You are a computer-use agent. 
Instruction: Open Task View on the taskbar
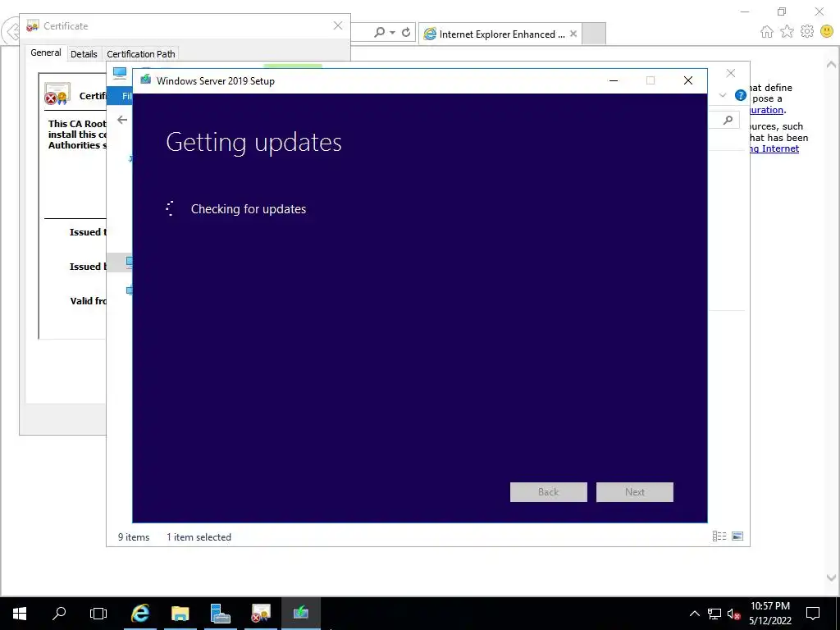(98, 614)
